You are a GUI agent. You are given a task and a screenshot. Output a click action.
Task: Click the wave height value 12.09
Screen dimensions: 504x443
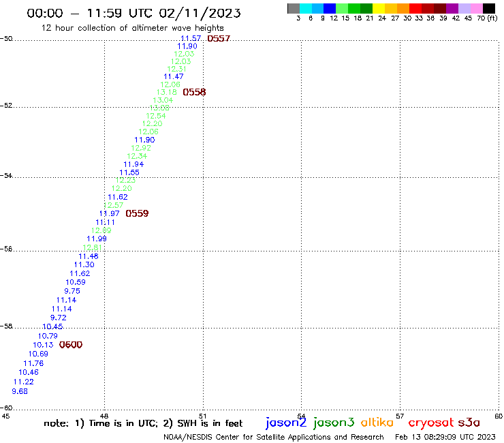101,230
